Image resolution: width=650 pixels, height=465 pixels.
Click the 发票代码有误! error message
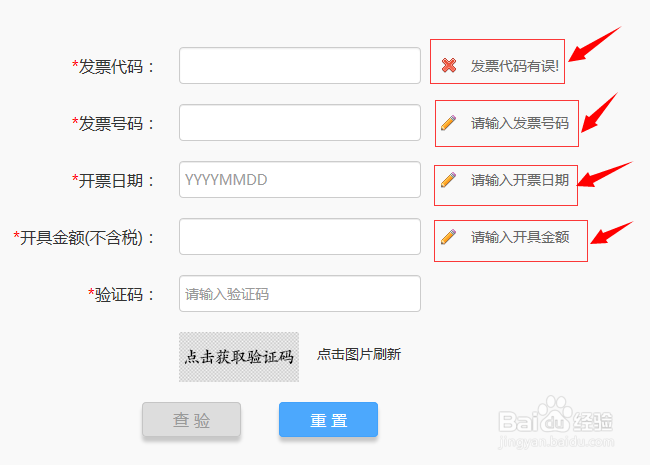point(515,66)
